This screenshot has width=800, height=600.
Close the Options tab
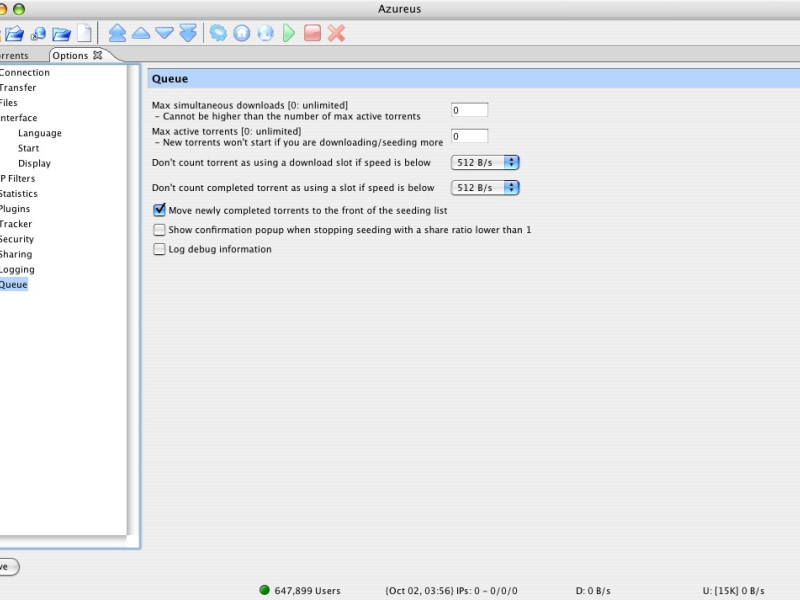coord(97,55)
